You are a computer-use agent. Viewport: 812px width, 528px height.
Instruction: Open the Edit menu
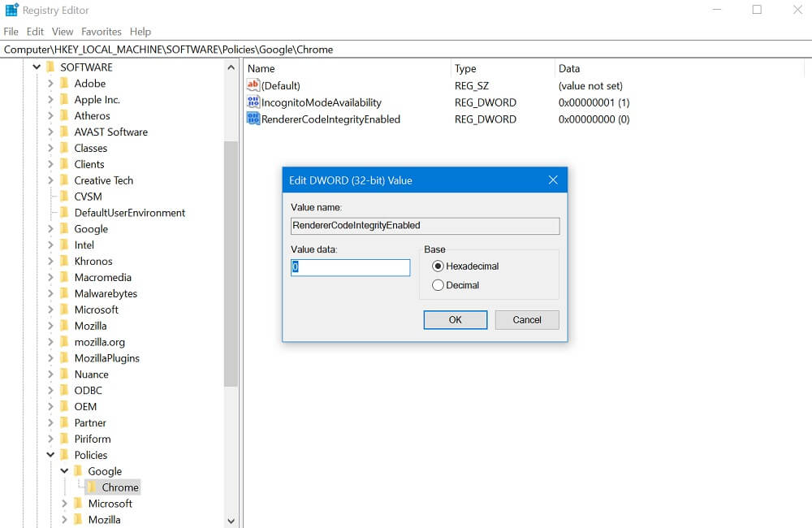tap(35, 32)
